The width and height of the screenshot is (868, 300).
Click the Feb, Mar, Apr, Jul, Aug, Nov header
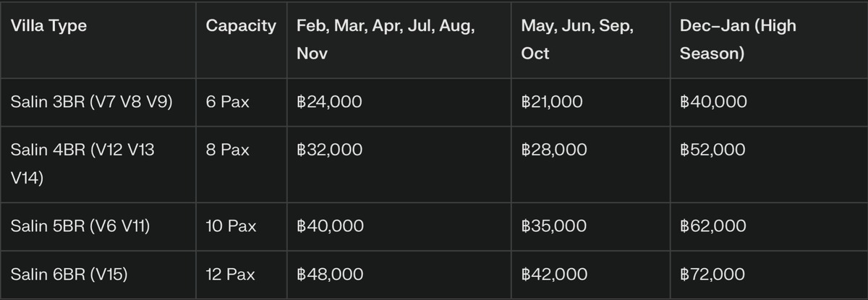pyautogui.click(x=386, y=40)
